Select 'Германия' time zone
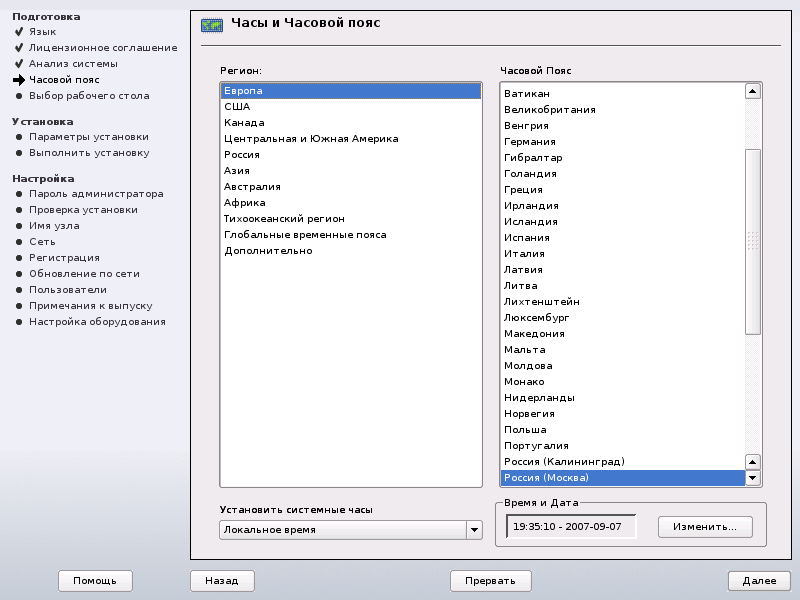The height and width of the screenshot is (600, 800). pos(530,142)
